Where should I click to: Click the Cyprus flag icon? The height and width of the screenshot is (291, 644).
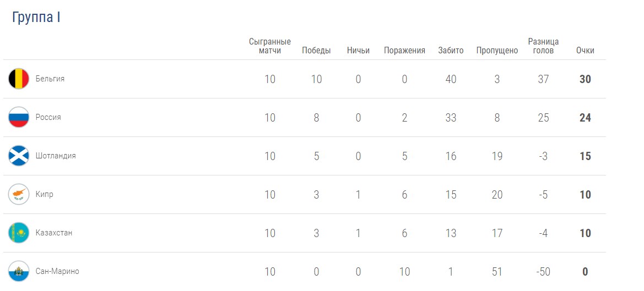coord(19,194)
